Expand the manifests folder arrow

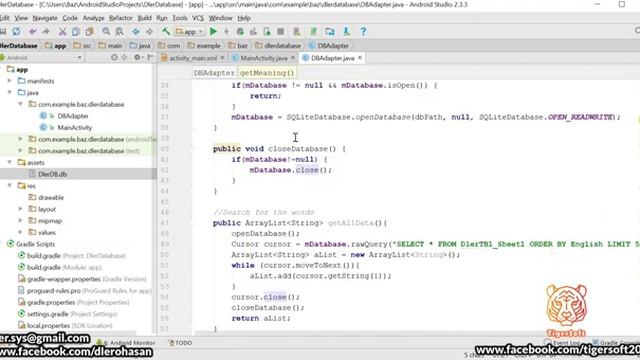click(10, 81)
